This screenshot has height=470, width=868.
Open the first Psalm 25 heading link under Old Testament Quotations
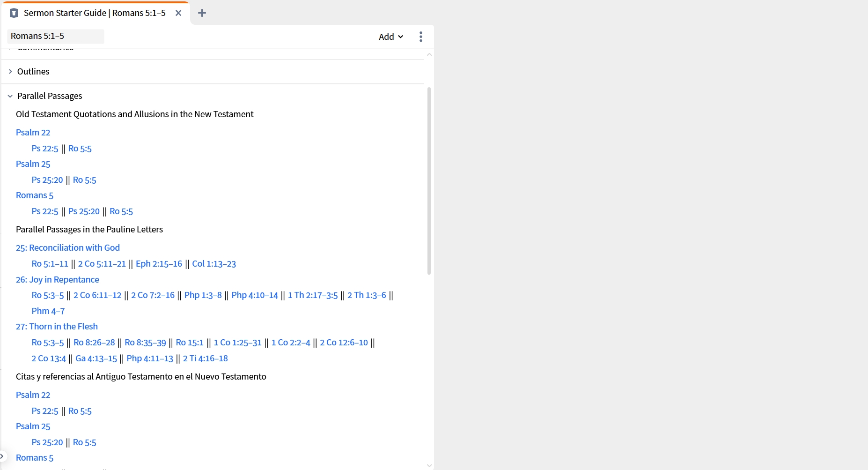pyautogui.click(x=33, y=164)
